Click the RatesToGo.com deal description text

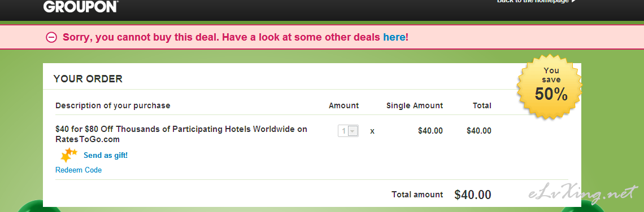coord(181,134)
